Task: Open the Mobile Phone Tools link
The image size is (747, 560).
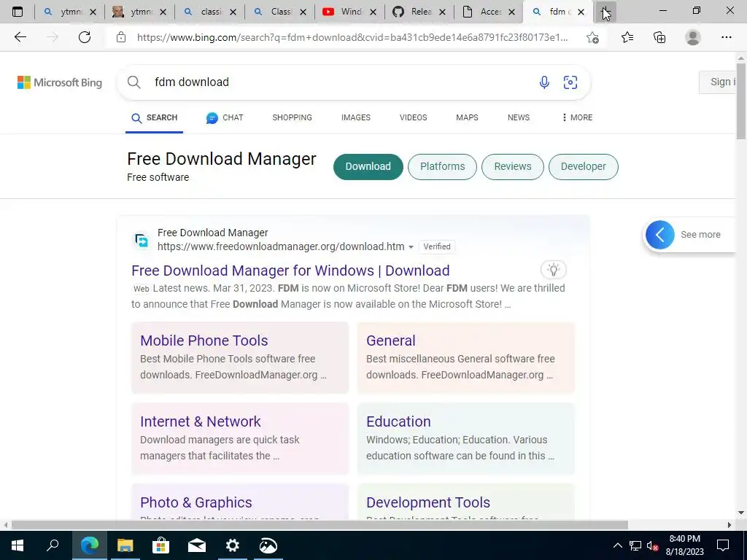Action: click(204, 341)
